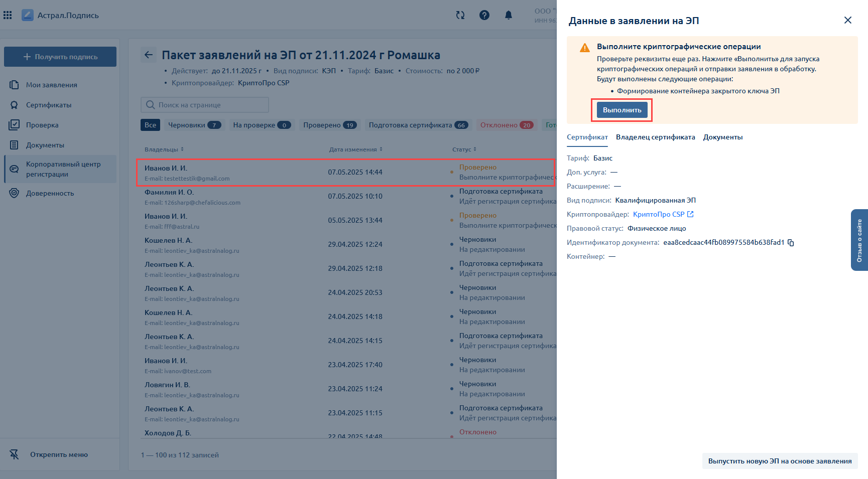Click the Доверенность icon in sidebar
Viewport: 868px width, 479px height.
coord(14,193)
